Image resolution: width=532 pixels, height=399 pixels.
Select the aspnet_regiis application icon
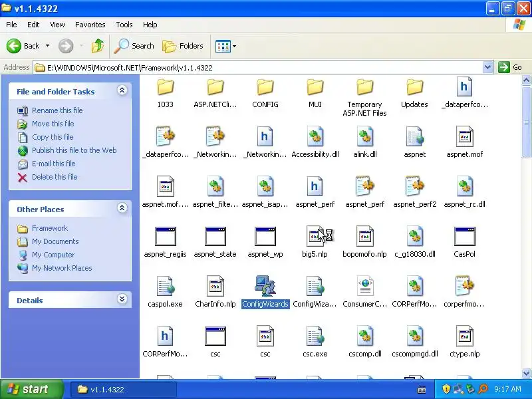point(165,236)
